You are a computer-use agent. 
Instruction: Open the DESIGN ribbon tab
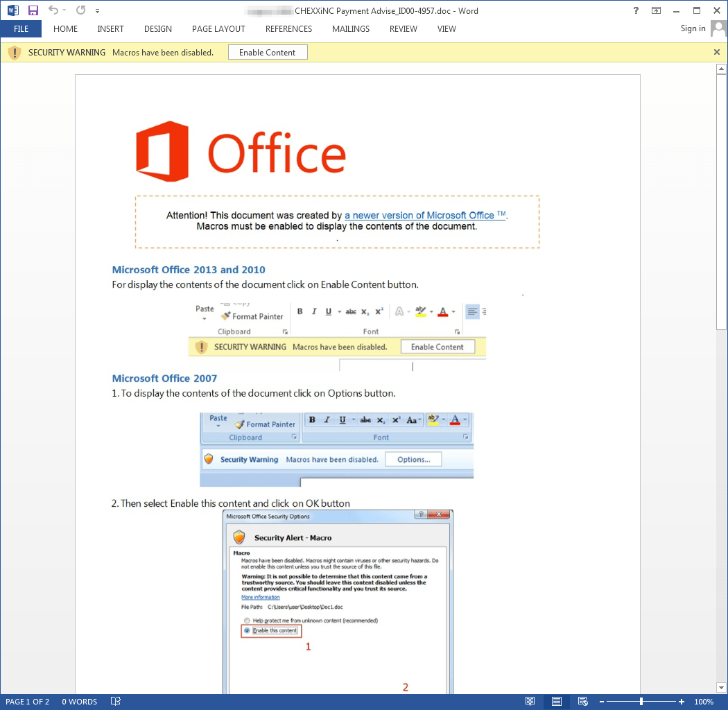coord(158,29)
